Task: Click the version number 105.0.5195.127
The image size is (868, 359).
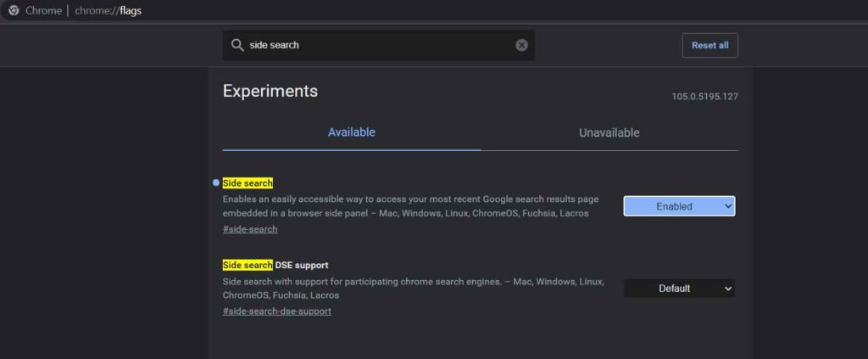Action: click(704, 97)
